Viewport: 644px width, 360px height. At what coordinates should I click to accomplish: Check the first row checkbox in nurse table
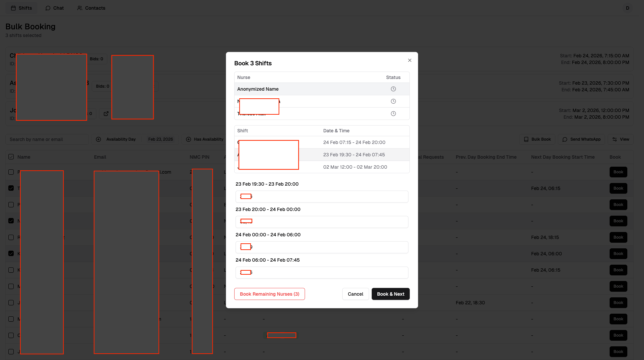11,172
